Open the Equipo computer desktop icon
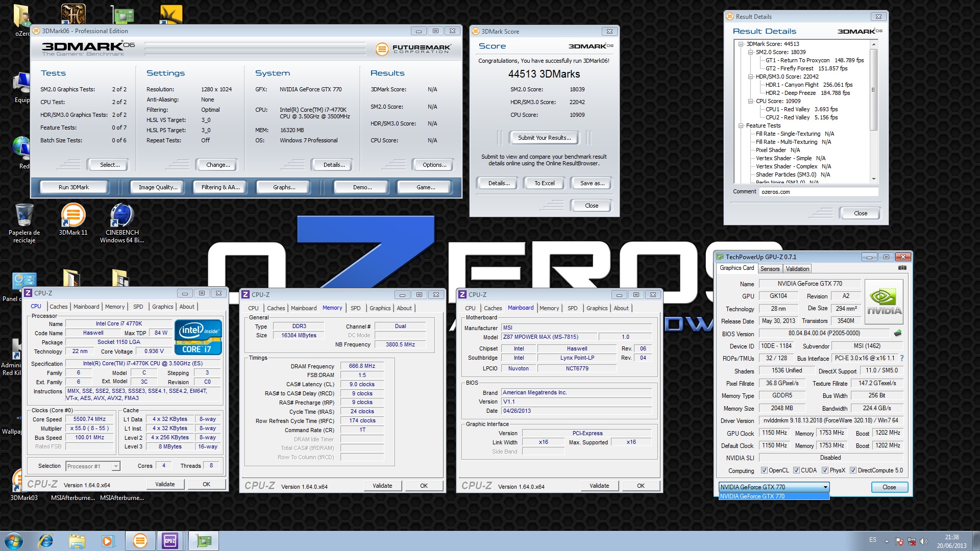This screenshot has height=551, width=980. (22, 87)
